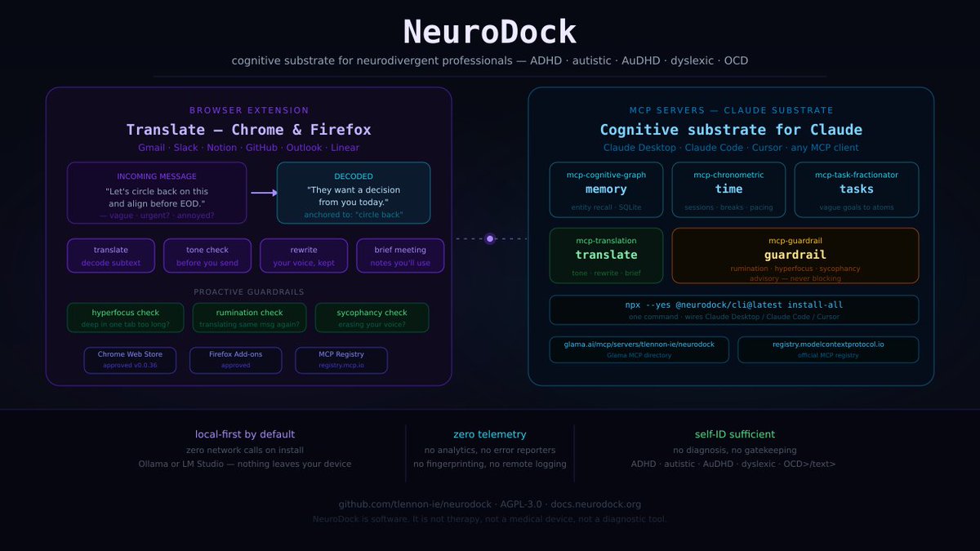Click the 'local-first by default' heading
Viewport: 980px width, 551px height.
click(245, 434)
